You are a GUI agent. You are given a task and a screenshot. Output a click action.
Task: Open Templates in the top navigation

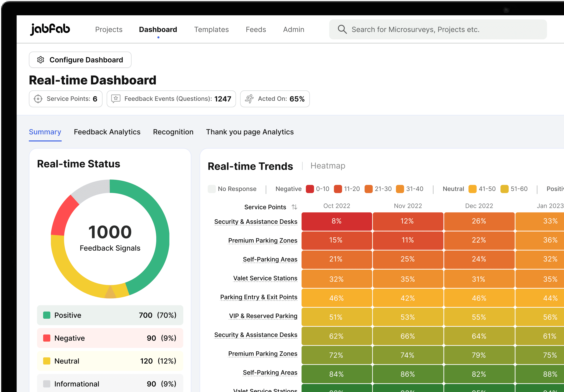(x=211, y=29)
